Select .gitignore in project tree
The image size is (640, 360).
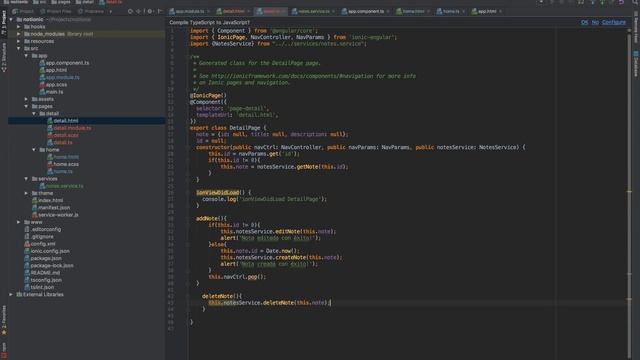pyautogui.click(x=39, y=237)
